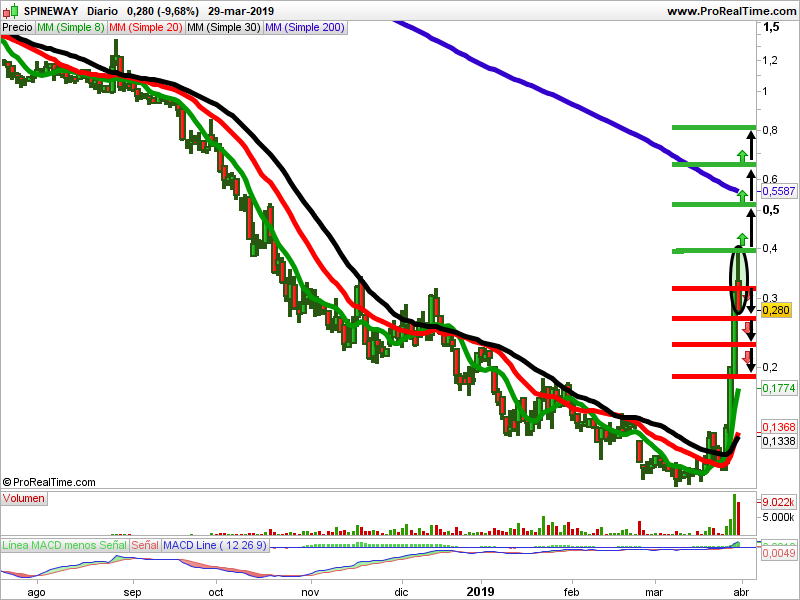This screenshot has width=800, height=600.
Task: Click the blue 0,5587 value tag
Action: point(779,191)
